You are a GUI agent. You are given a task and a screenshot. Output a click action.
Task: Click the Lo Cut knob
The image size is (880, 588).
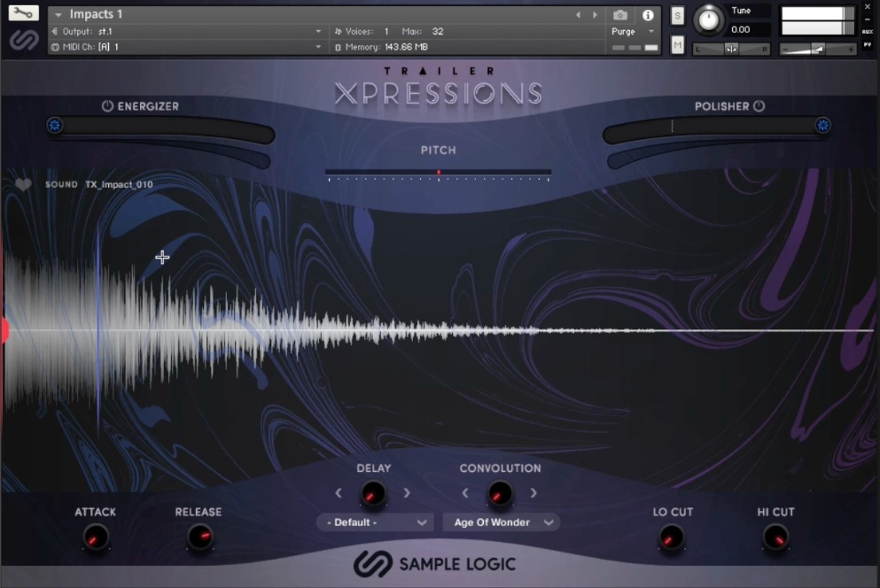(671, 538)
